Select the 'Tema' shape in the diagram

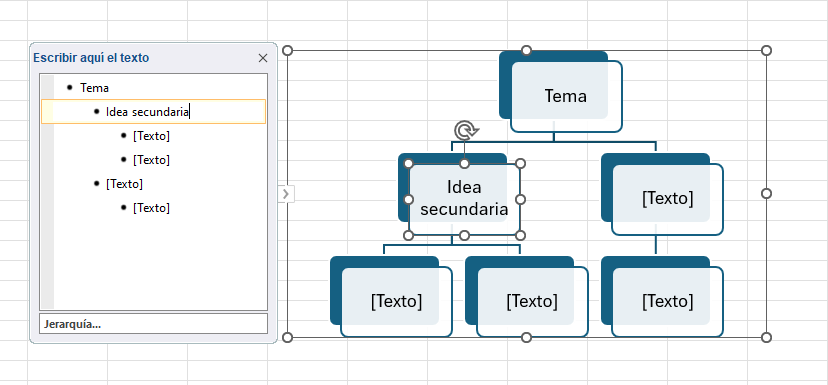[x=566, y=96]
